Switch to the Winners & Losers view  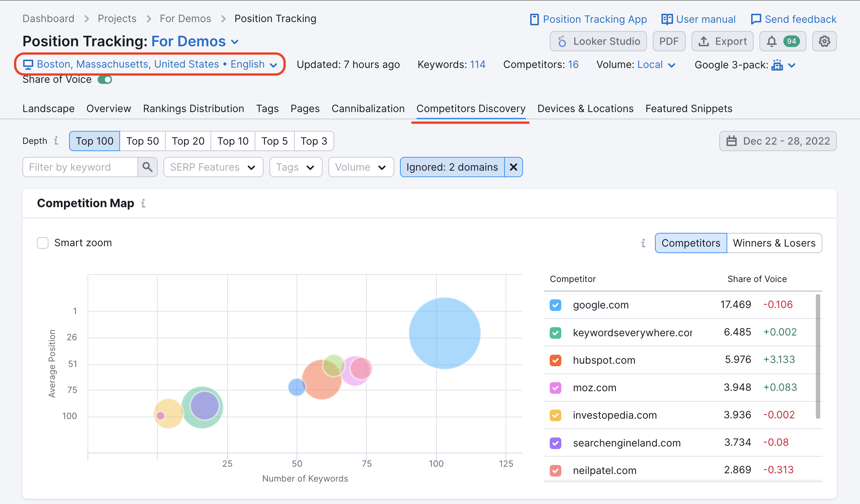774,243
